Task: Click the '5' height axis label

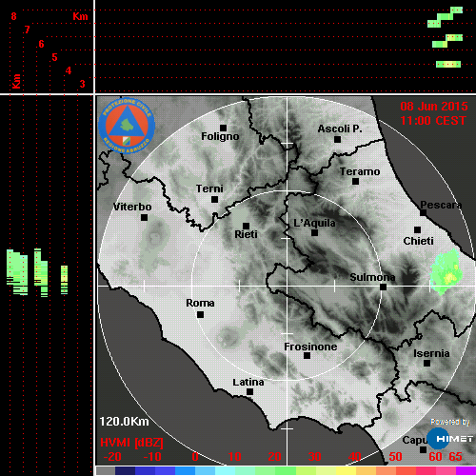Action: click(x=54, y=57)
